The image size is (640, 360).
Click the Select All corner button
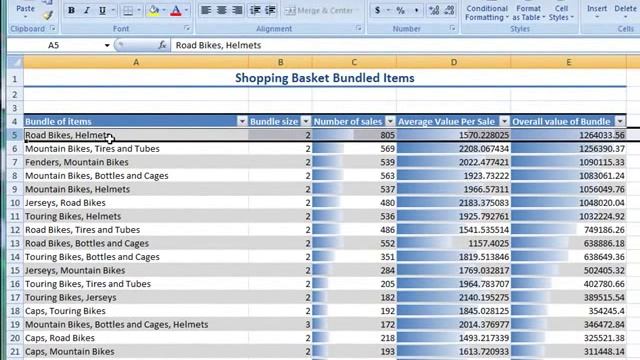16,62
